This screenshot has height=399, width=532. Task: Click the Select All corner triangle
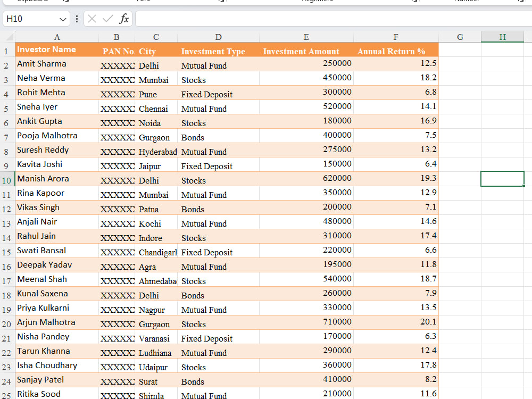(x=10, y=37)
